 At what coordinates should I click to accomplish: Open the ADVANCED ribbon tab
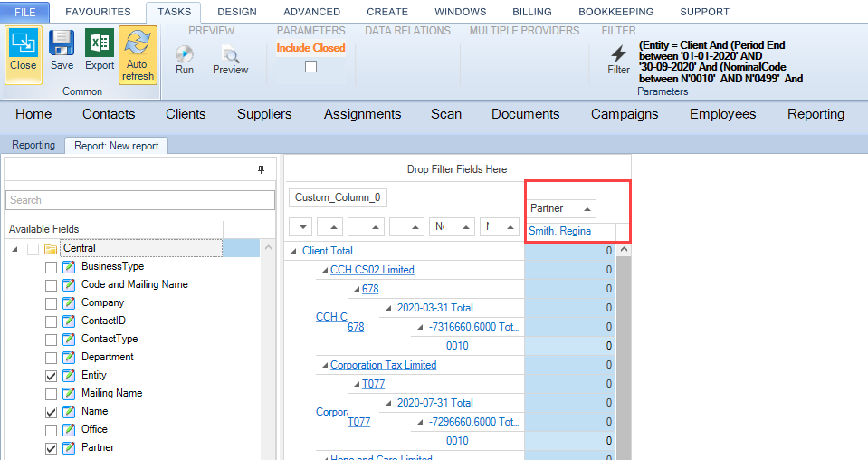tap(311, 12)
